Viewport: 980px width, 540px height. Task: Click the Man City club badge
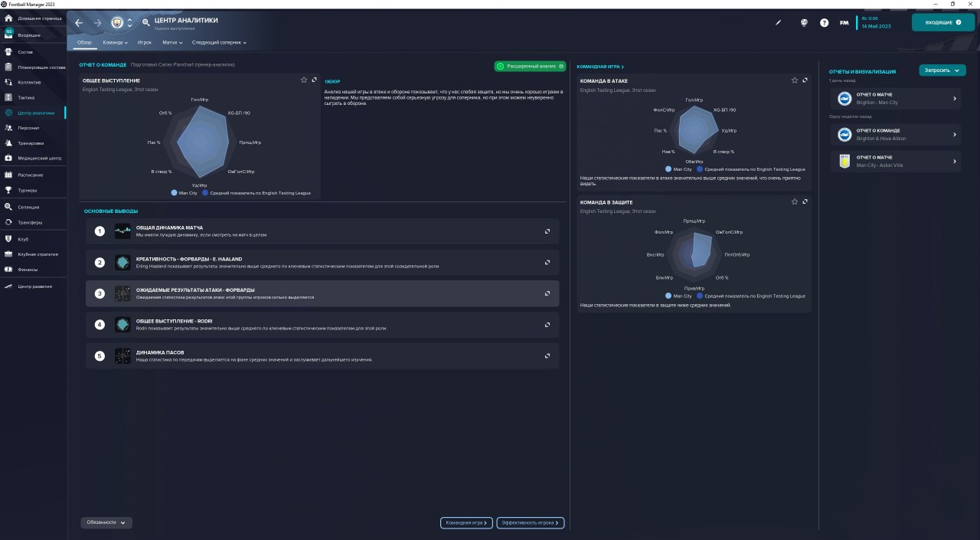click(117, 23)
